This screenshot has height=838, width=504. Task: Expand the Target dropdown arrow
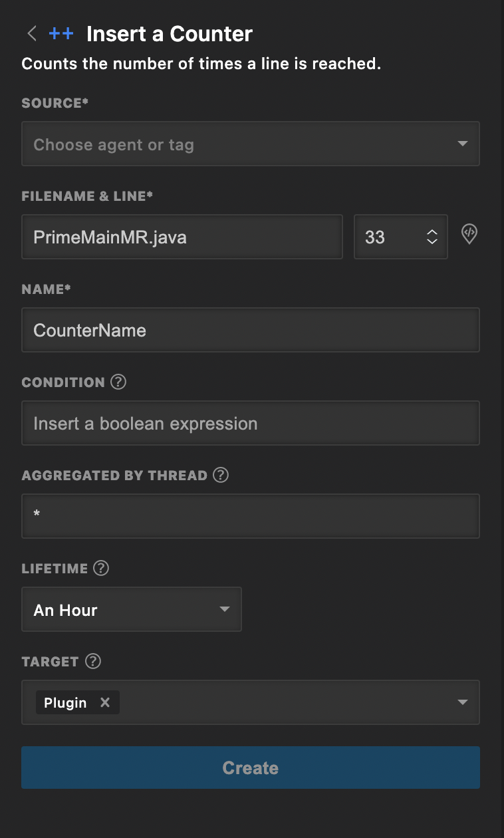(x=463, y=702)
